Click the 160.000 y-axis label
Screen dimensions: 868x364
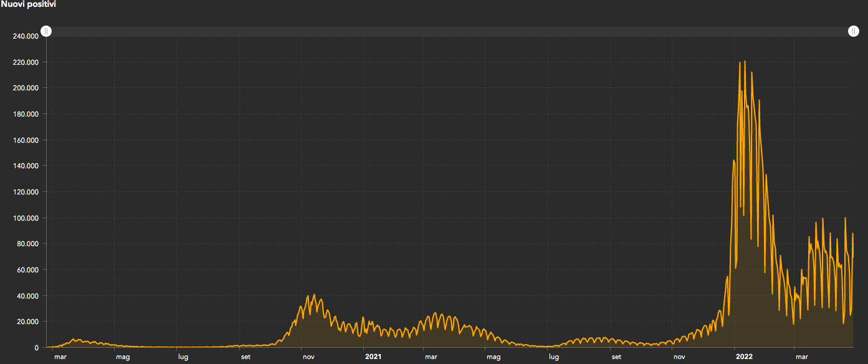pos(26,140)
